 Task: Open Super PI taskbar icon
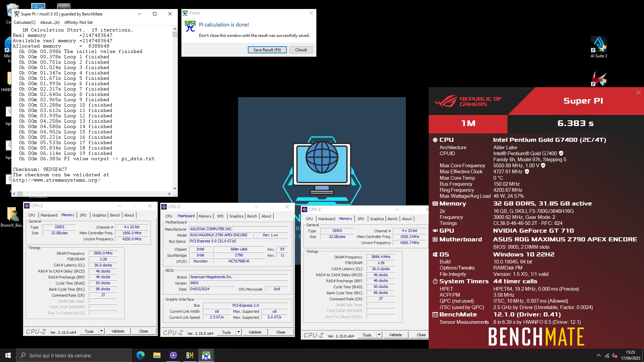[x=206, y=355]
